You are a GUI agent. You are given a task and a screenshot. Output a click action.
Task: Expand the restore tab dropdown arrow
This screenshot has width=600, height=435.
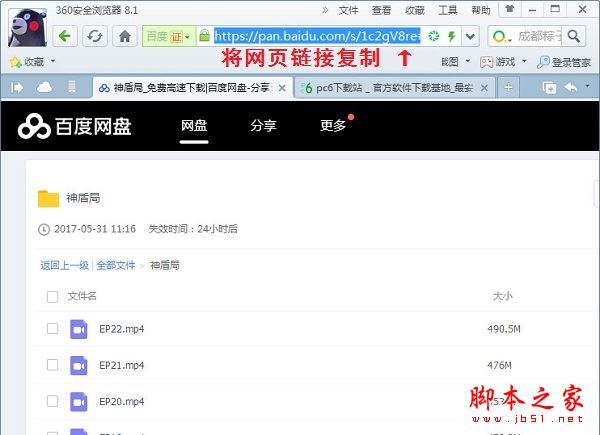587,86
